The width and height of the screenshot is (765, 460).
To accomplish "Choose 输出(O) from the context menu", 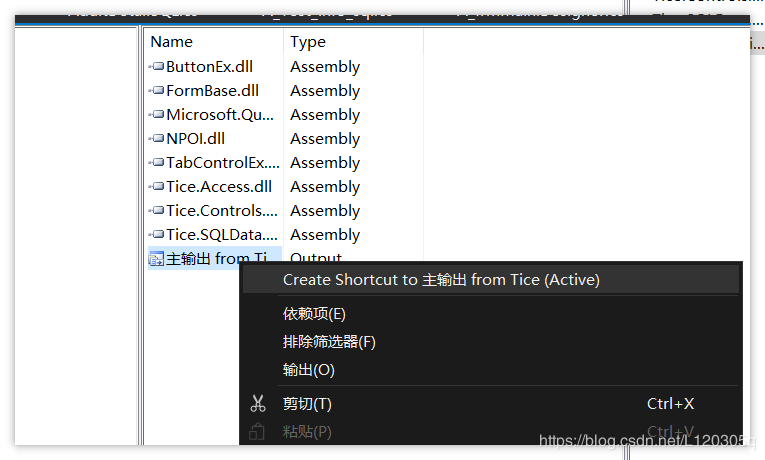I will [309, 370].
